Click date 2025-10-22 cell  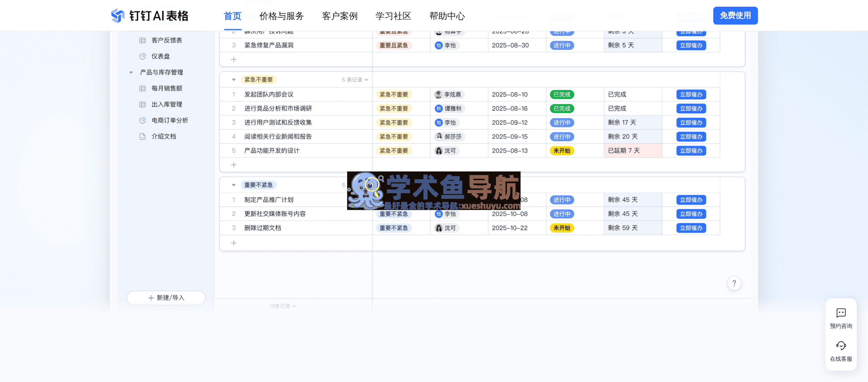pyautogui.click(x=516, y=228)
